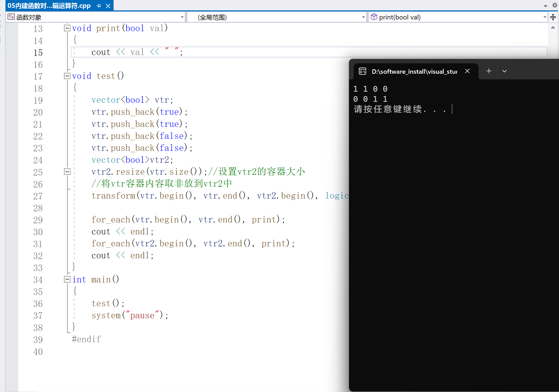Collapse the print function code block

pyautogui.click(x=67, y=28)
